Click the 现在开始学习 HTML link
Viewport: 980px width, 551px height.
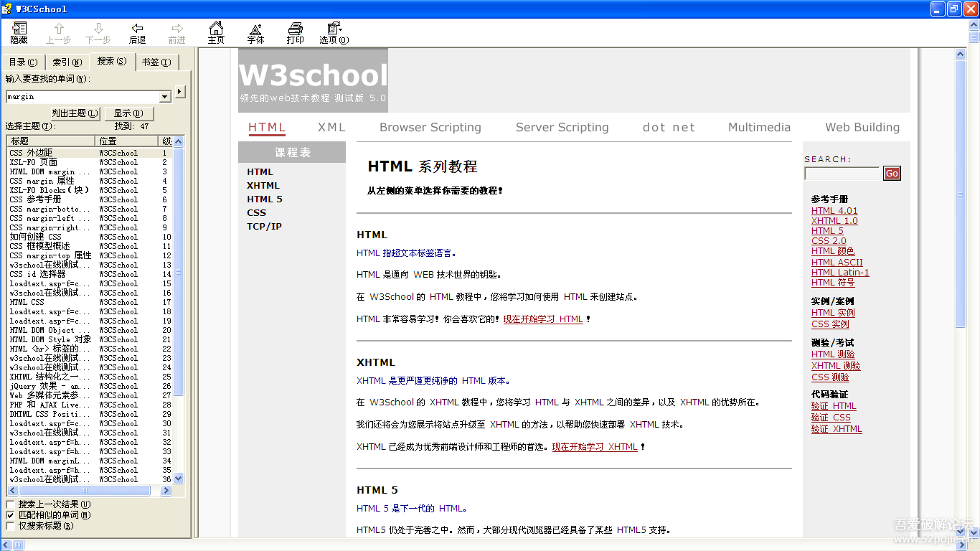(x=543, y=319)
